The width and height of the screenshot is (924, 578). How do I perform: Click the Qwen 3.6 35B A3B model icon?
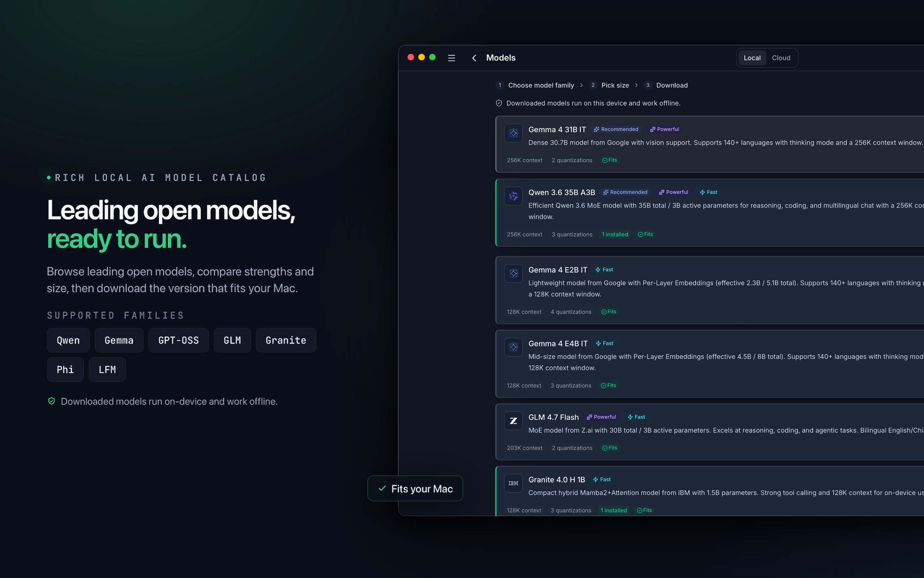coord(513,196)
